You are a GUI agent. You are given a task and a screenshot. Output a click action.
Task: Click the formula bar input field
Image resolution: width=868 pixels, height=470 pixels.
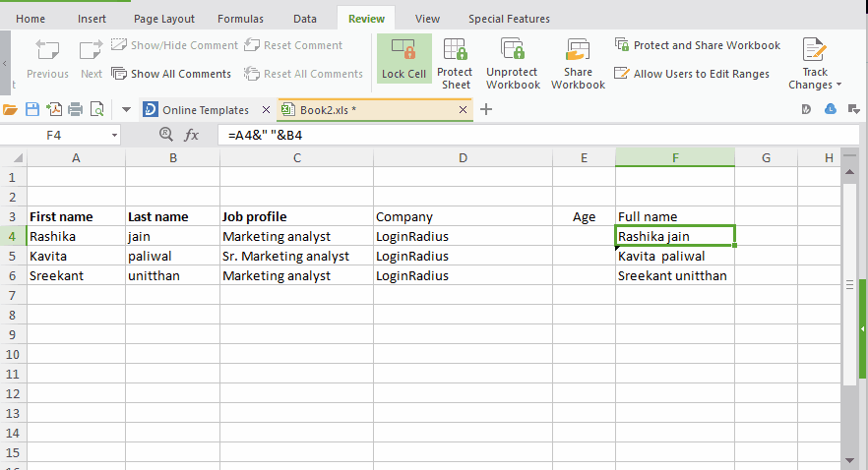(x=522, y=135)
